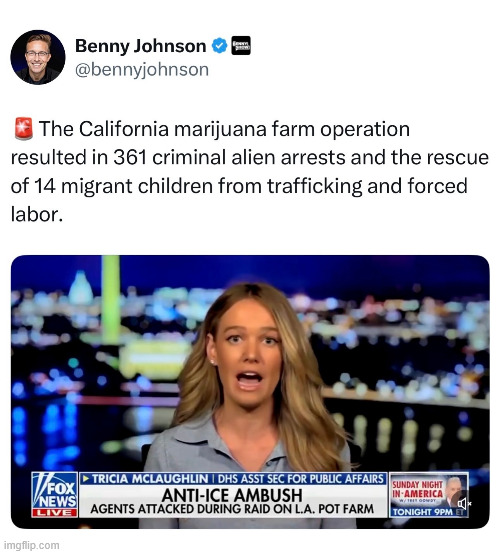Image resolution: width=500 pixels, height=554 pixels.
Task: Click the DHS Asst Sec title text
Action: (301, 479)
